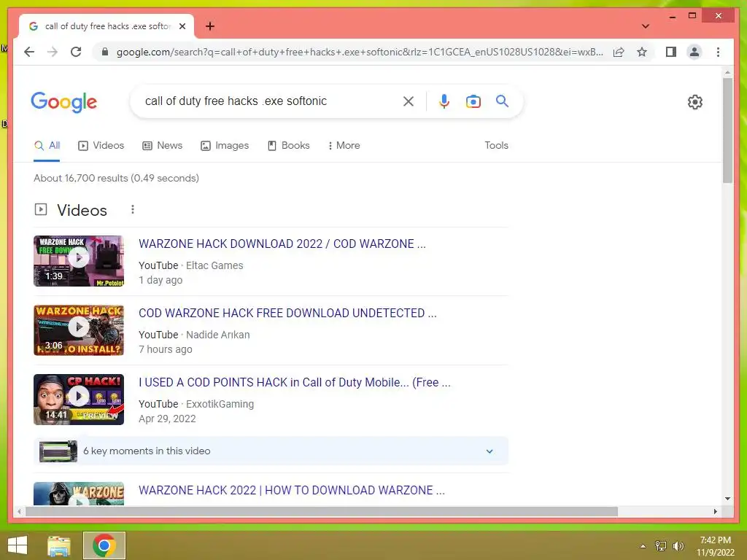This screenshot has height=560, width=747.
Task: Open WARZONE HACK 2022 HOW TO DOWNLOAD link
Action: click(x=292, y=490)
